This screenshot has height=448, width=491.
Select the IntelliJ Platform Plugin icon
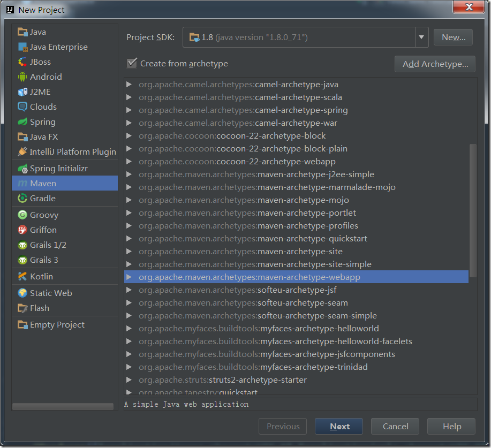tap(22, 151)
